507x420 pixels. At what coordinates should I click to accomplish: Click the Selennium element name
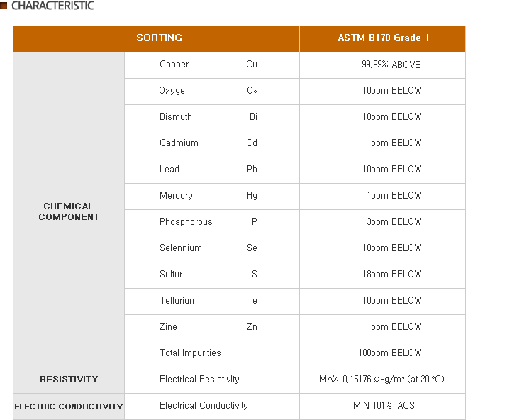180,248
